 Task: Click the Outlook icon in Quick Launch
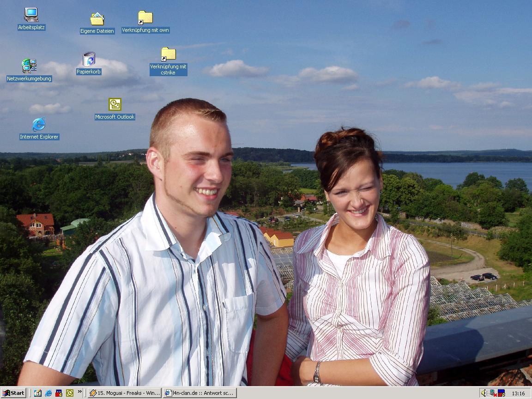pos(70,393)
